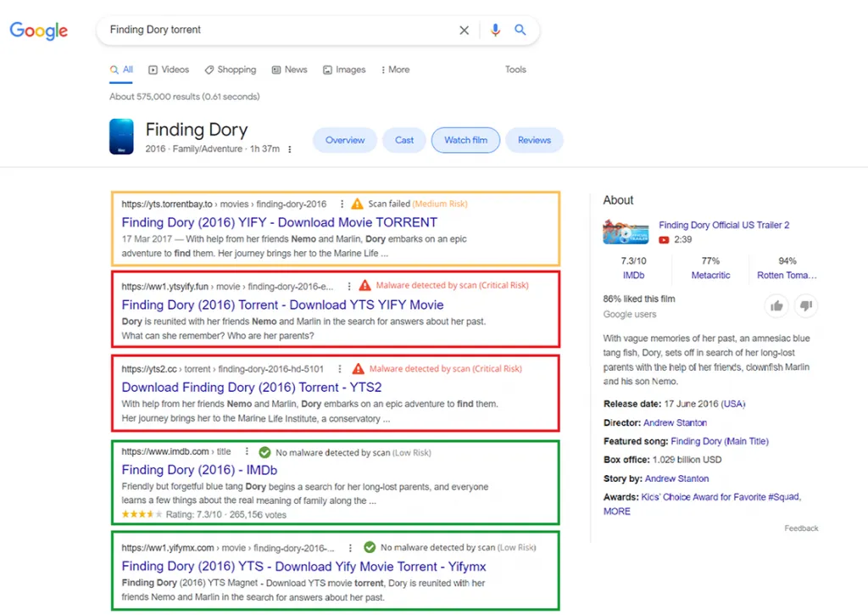The image size is (868, 615).
Task: Open director Andrew Stanton link
Action: click(675, 422)
